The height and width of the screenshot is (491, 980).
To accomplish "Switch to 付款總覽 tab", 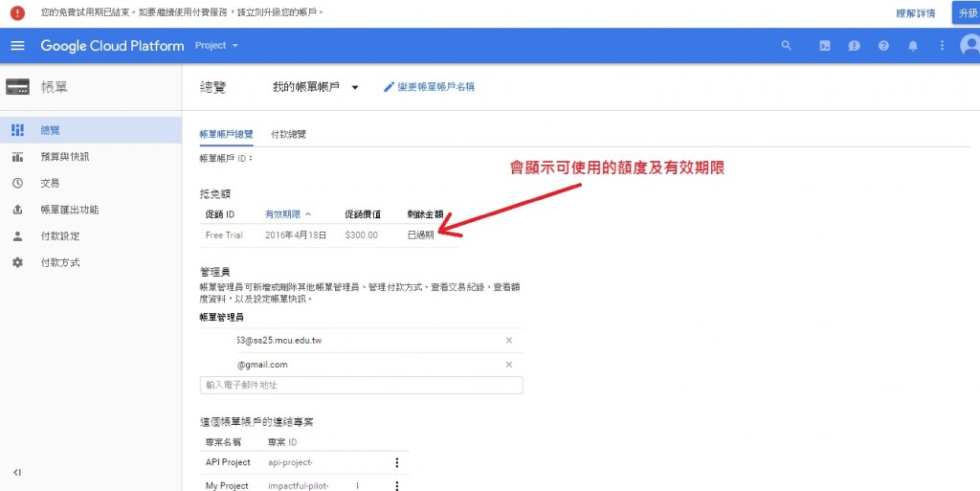I will click(289, 134).
